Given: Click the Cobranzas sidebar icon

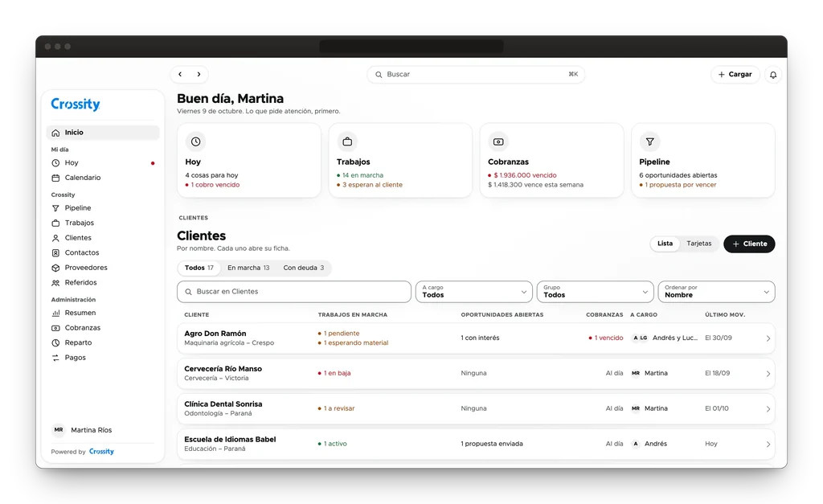Looking at the screenshot, I should (x=55, y=328).
